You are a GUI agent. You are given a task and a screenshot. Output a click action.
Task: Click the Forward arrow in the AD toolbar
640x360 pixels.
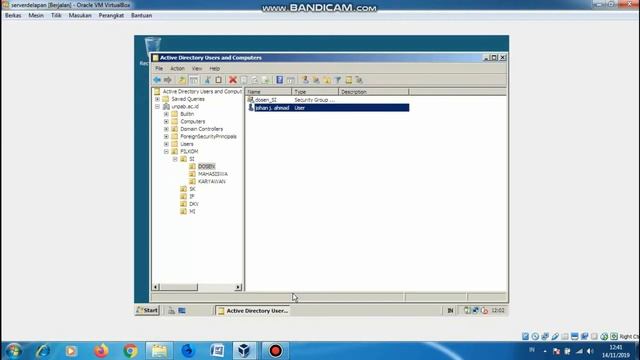click(x=167, y=80)
